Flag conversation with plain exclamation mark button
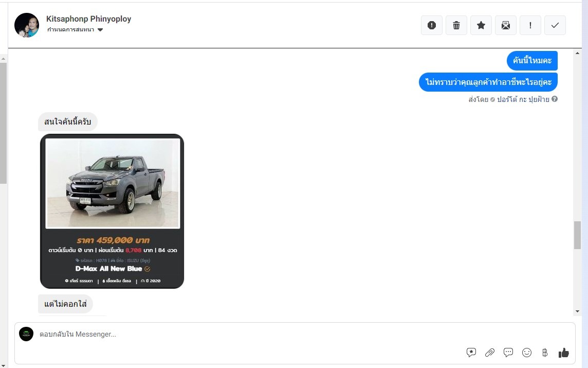The width and height of the screenshot is (588, 368). pos(530,25)
